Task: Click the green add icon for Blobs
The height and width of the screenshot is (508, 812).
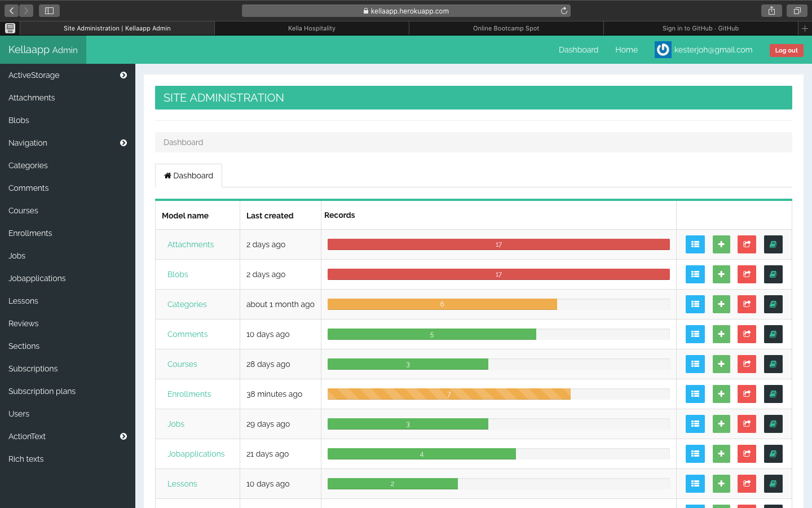Action: point(721,274)
